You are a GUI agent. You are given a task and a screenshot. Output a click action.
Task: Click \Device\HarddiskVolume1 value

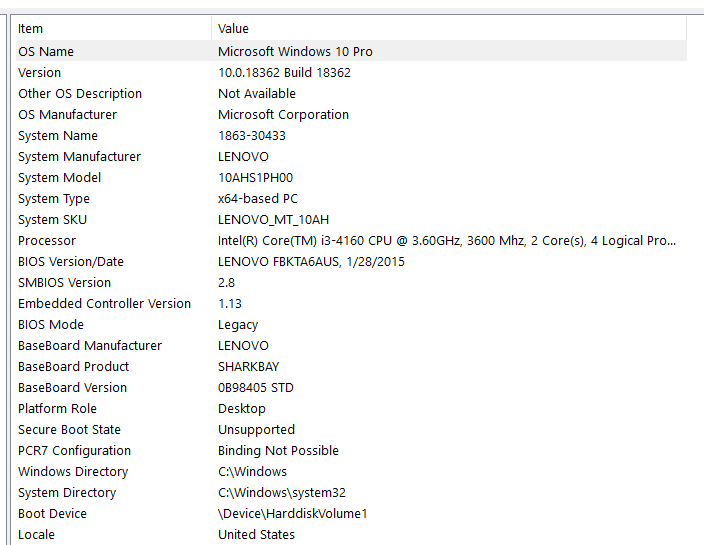coord(293,514)
